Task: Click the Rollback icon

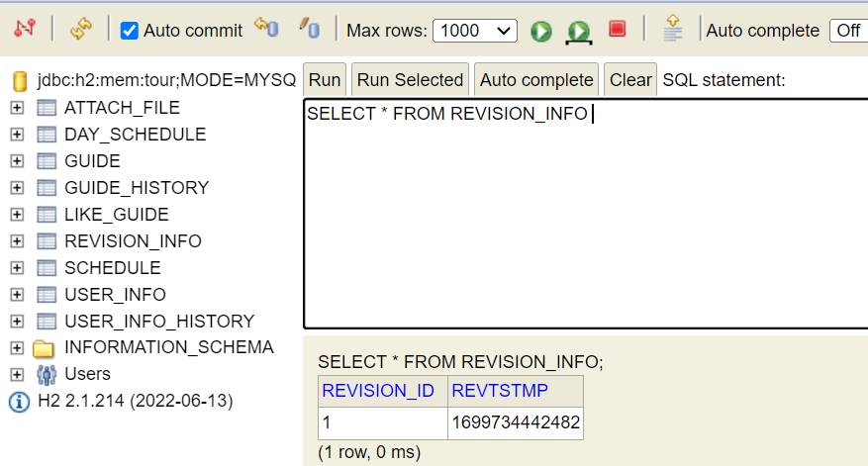Action: (267, 28)
